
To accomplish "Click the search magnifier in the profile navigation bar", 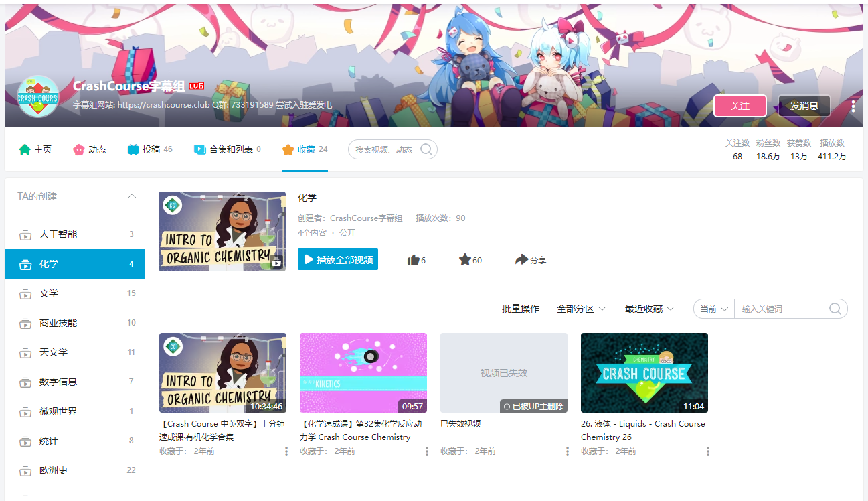I will 426,149.
